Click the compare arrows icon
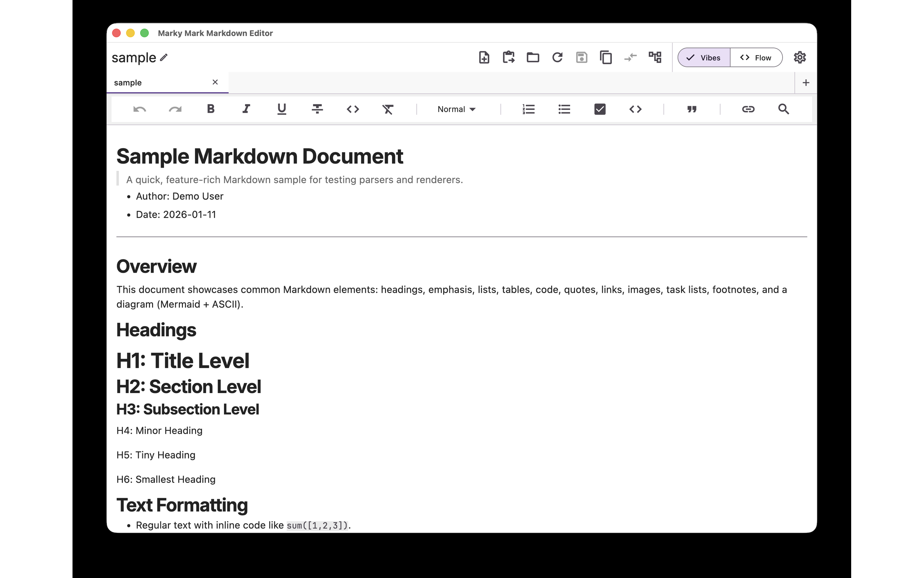Viewport: 924px width, 578px height. (630, 57)
